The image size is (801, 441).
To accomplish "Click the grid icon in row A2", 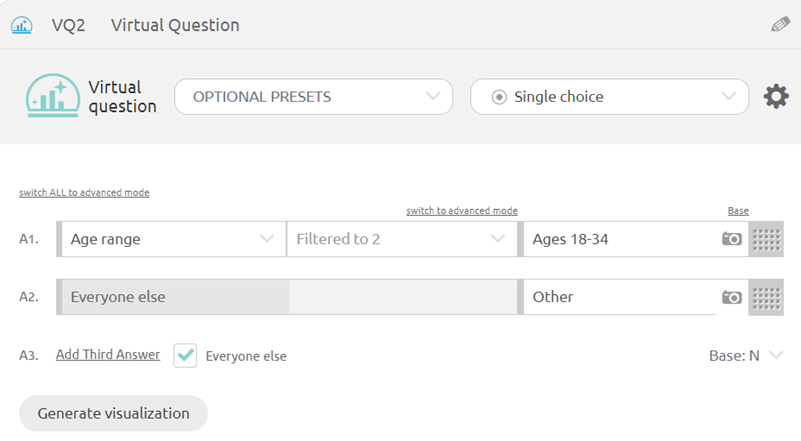I will click(x=766, y=297).
